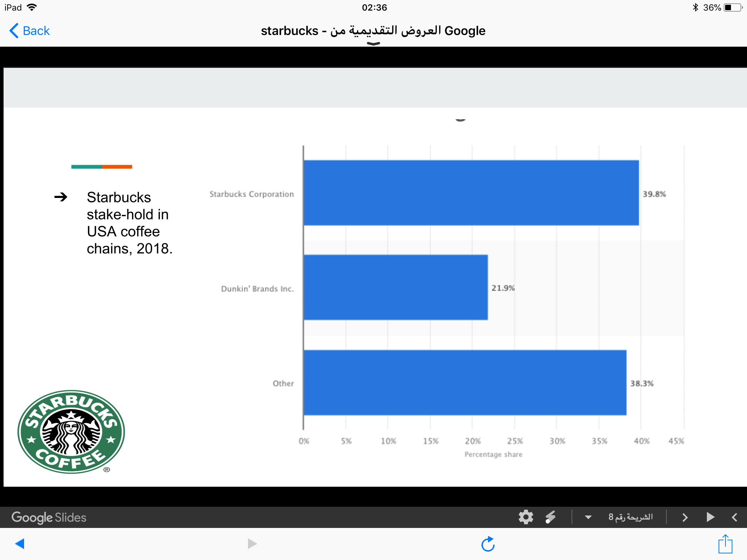Tap the Bluetooth status icon

tap(695, 7)
